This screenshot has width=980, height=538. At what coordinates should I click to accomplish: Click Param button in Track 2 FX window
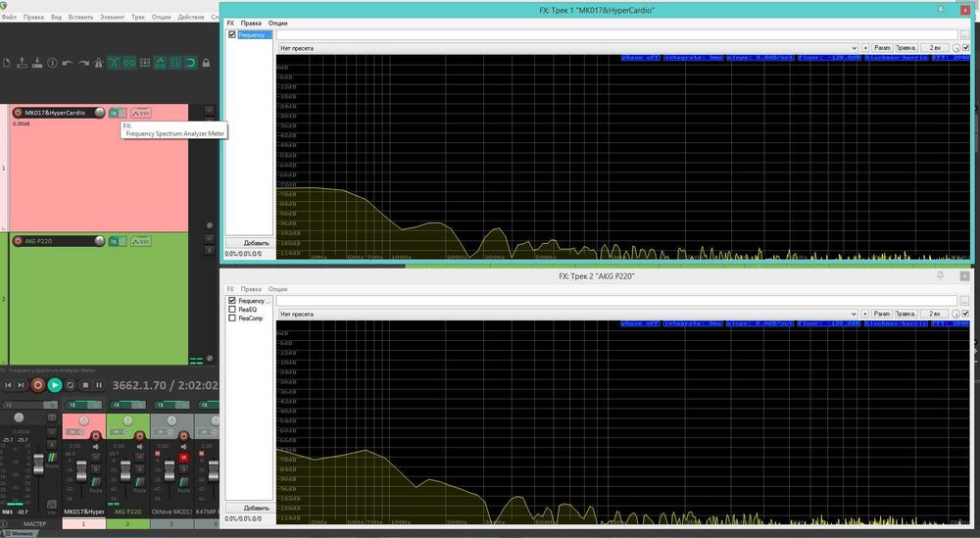click(x=882, y=314)
